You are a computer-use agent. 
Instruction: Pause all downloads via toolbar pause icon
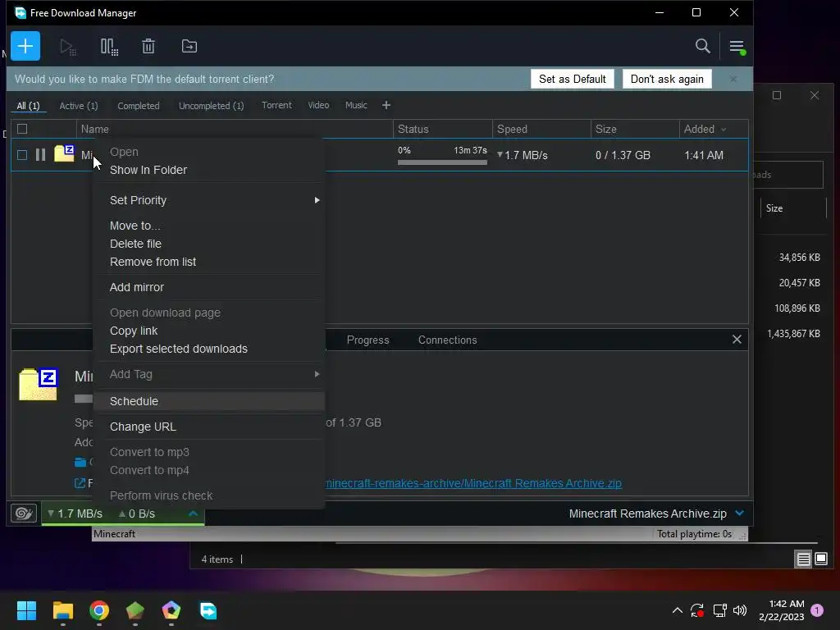point(109,47)
